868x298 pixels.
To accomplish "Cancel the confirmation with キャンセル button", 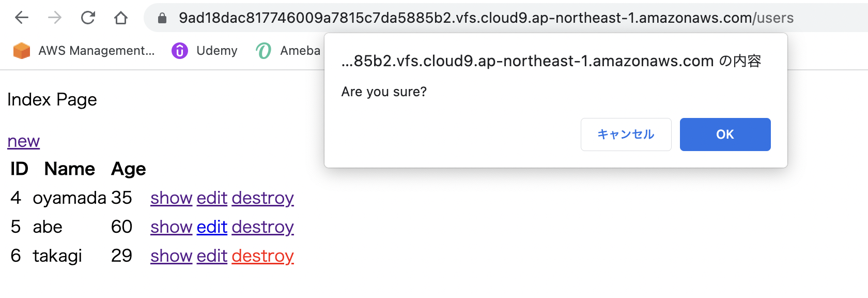I will coord(626,135).
